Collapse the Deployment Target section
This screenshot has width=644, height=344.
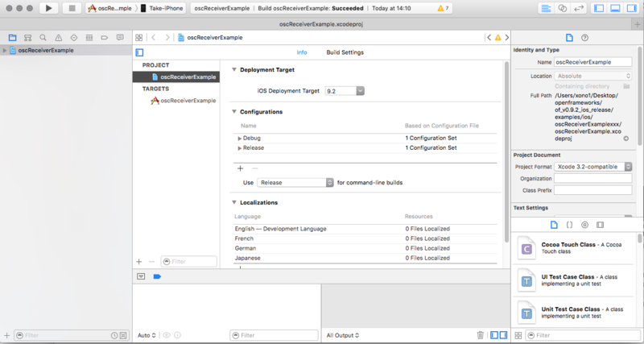[233, 70]
